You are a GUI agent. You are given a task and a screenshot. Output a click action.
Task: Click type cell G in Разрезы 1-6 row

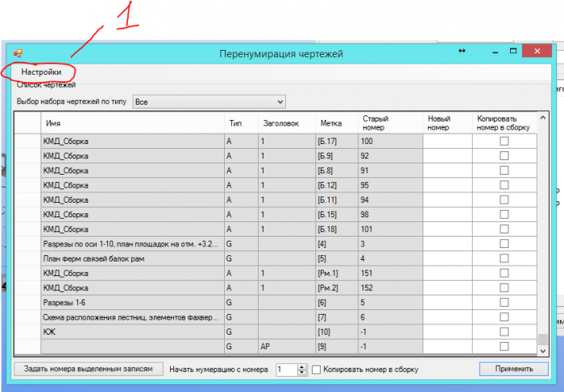(241, 303)
